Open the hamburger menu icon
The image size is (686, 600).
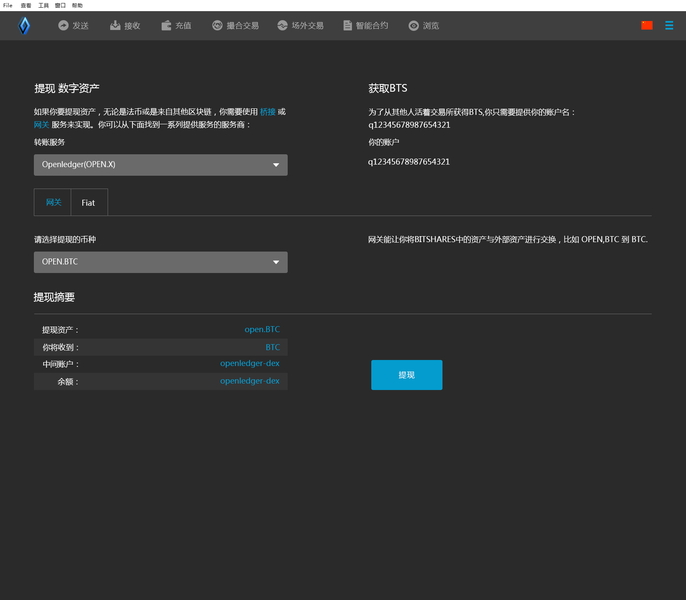tap(669, 25)
